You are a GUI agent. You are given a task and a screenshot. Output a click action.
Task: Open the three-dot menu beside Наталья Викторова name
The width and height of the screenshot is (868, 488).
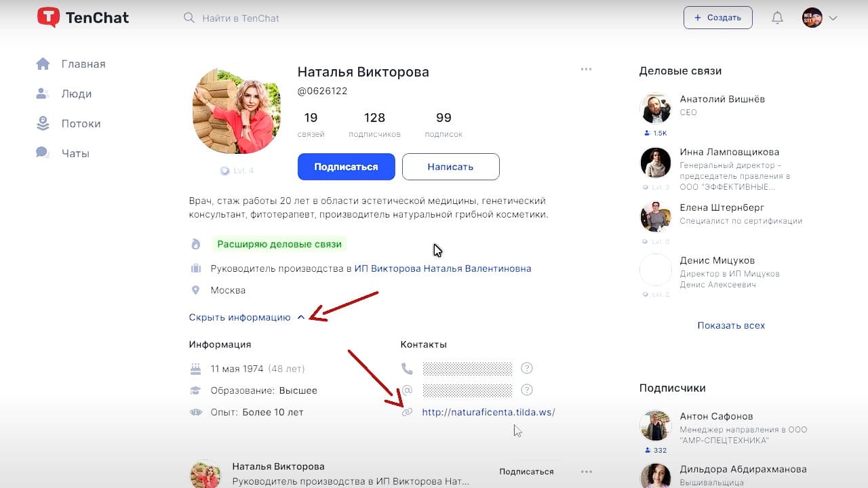587,69
